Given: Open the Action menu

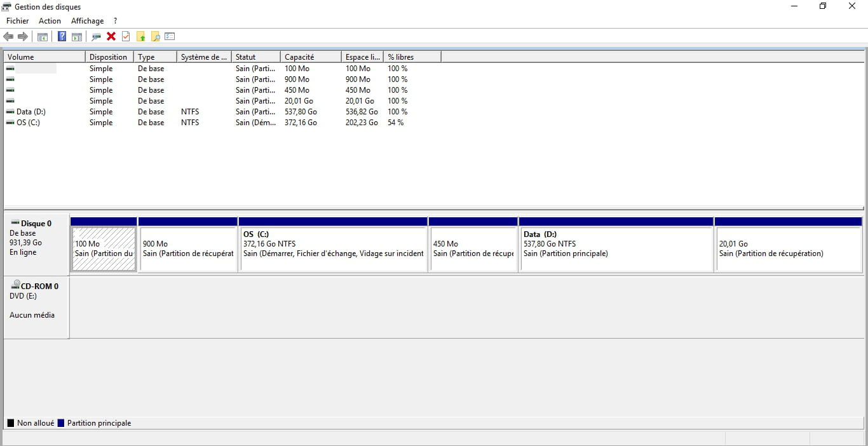Looking at the screenshot, I should coord(50,21).
